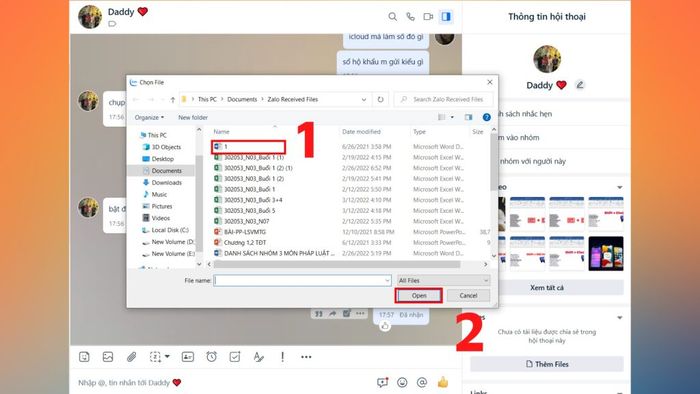Expand the address bar path dropdown
Image resolution: width=700 pixels, height=394 pixels.
(x=364, y=99)
